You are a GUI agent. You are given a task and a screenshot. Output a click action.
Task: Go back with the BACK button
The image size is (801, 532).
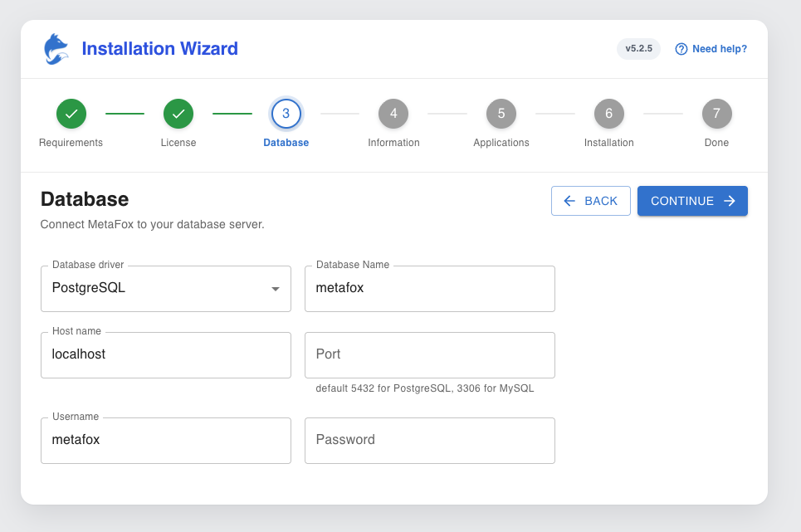tap(590, 201)
